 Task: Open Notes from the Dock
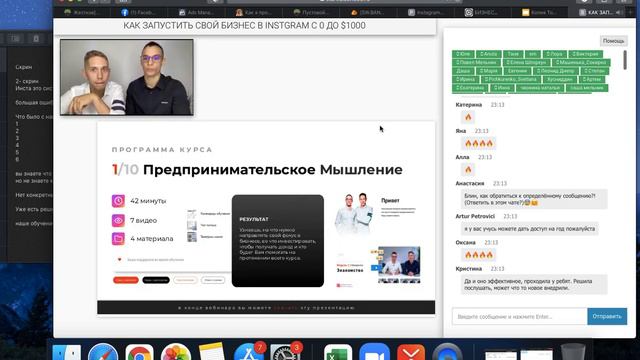[x=211, y=352]
